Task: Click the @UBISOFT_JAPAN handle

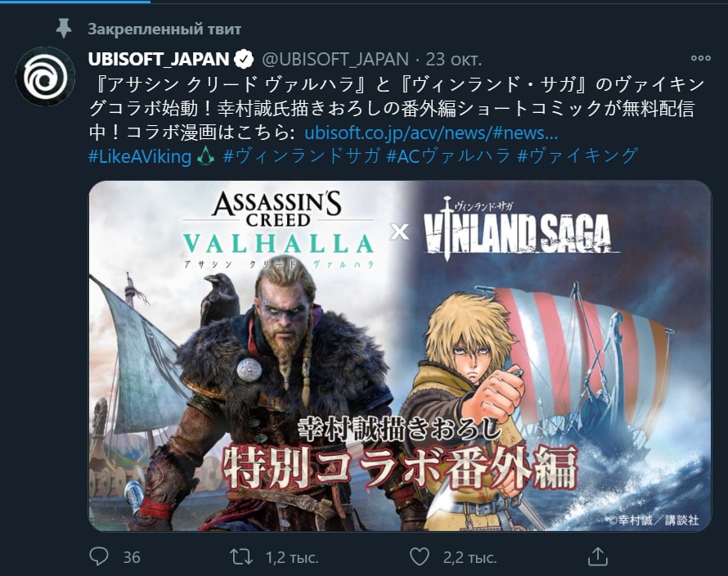Action: click(335, 59)
